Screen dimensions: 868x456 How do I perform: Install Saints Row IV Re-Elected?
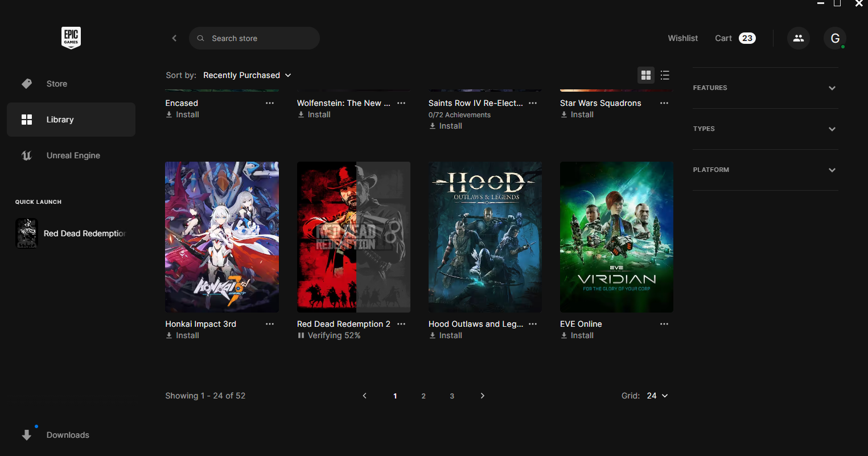point(445,126)
